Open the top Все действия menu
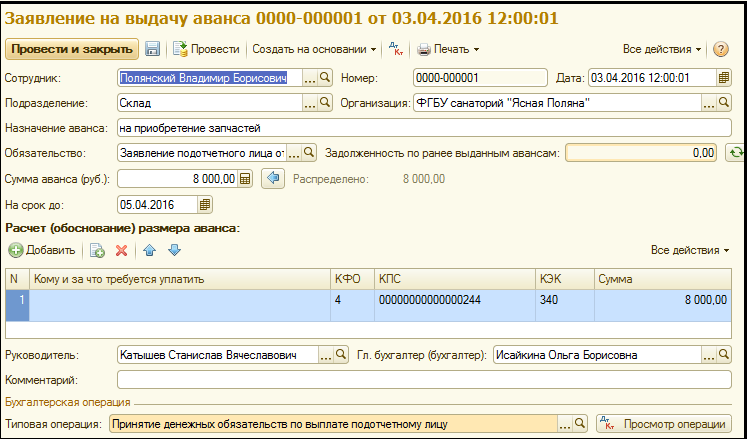The image size is (747, 439). (x=662, y=49)
